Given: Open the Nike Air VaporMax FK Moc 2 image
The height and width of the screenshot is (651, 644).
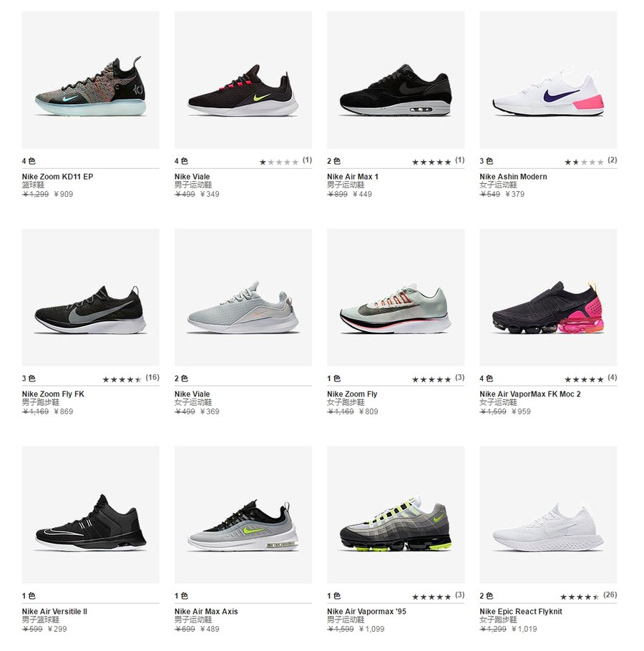Looking at the screenshot, I should pyautogui.click(x=548, y=298).
